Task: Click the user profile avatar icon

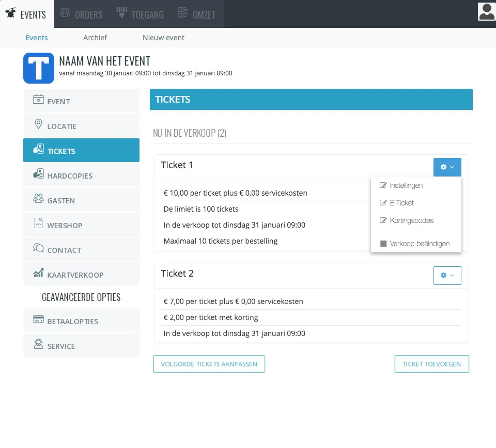Action: click(486, 11)
